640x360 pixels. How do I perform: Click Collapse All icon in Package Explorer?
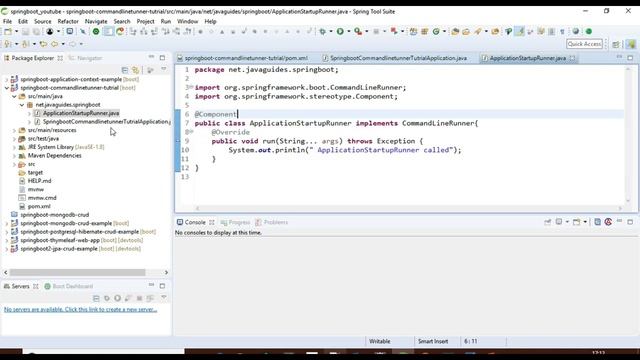[x=125, y=70]
